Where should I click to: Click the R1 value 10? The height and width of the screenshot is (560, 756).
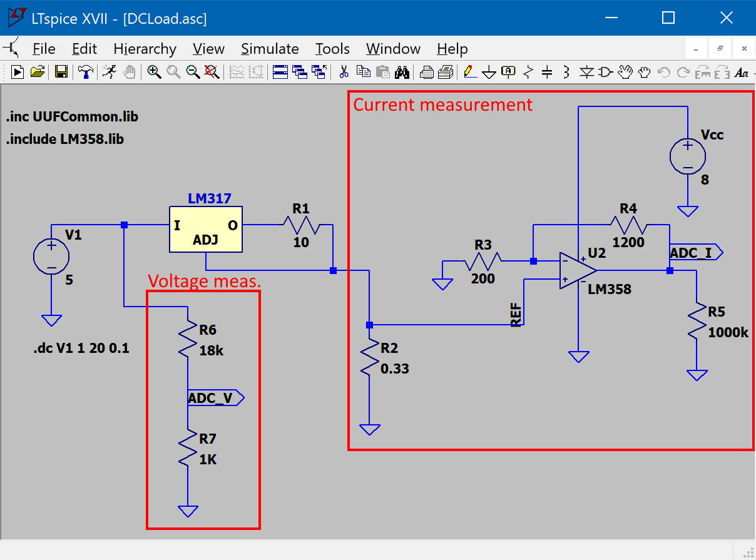tap(301, 242)
